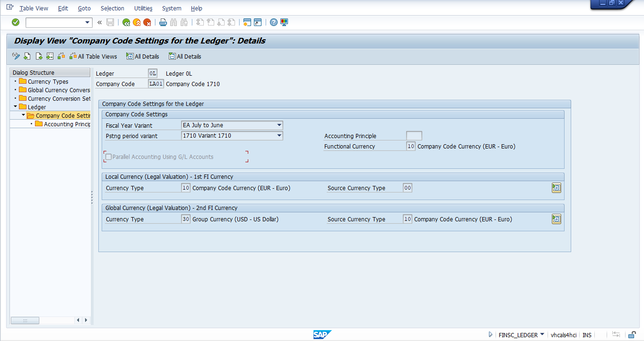Expand Global Currency section details icon
Screen dimensions: 644x341
point(557,219)
